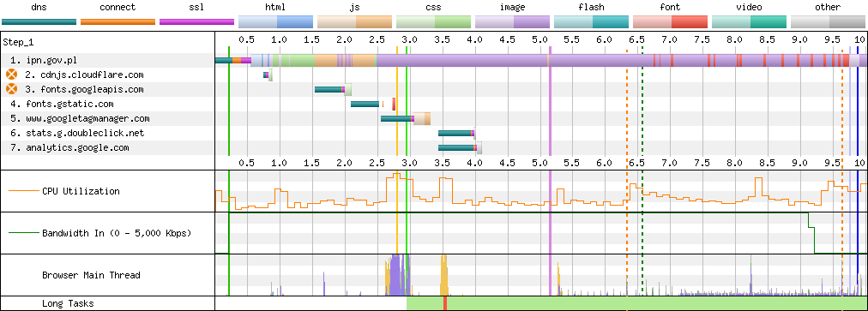The image size is (868, 311).
Task: Select row 4. fonts.gstatic.com
Action: tap(107, 104)
